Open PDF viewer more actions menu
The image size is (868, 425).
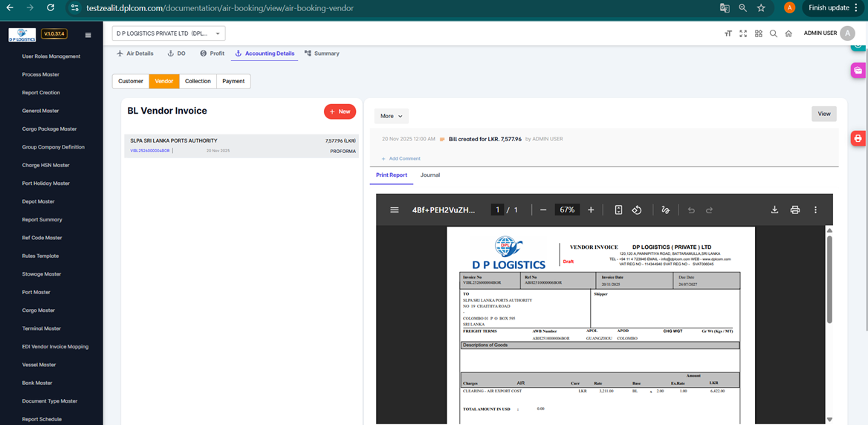[x=815, y=210]
